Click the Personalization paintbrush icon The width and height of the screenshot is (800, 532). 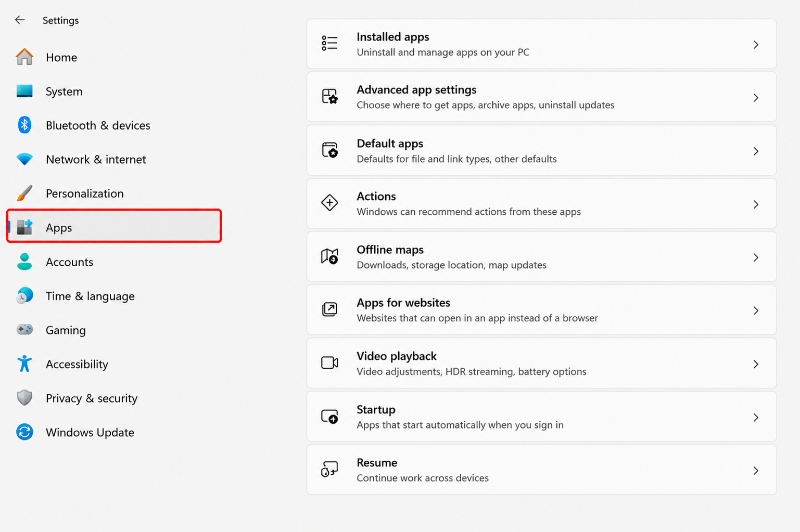(24, 193)
